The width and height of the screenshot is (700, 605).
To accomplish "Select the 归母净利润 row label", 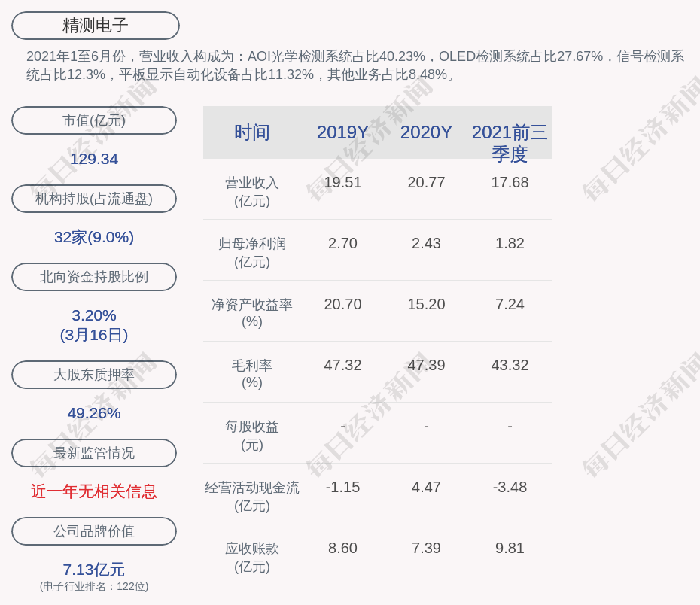I will 252,244.
